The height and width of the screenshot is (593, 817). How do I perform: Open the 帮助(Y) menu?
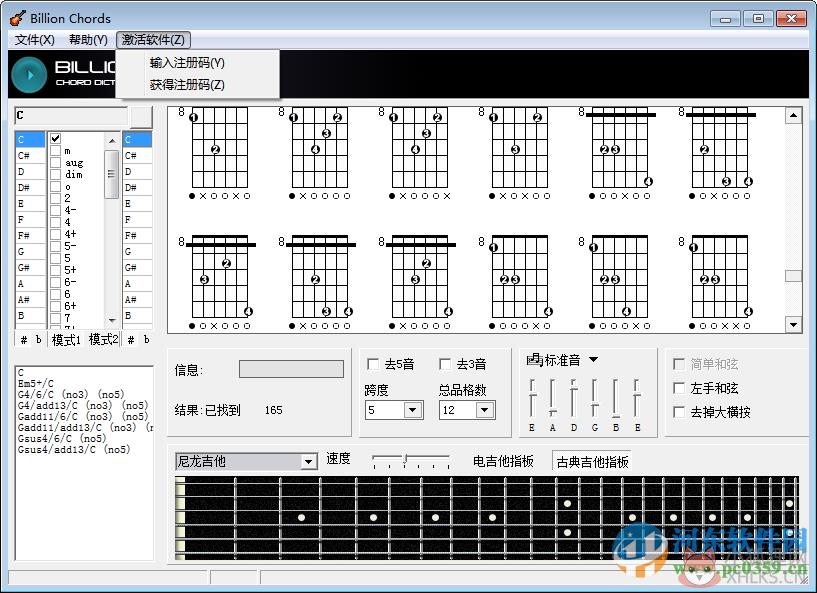(x=88, y=40)
